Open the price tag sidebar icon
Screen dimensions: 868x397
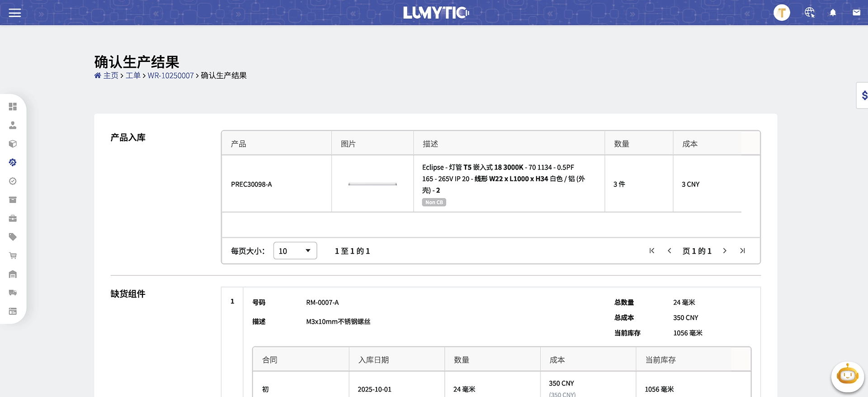coord(13,237)
